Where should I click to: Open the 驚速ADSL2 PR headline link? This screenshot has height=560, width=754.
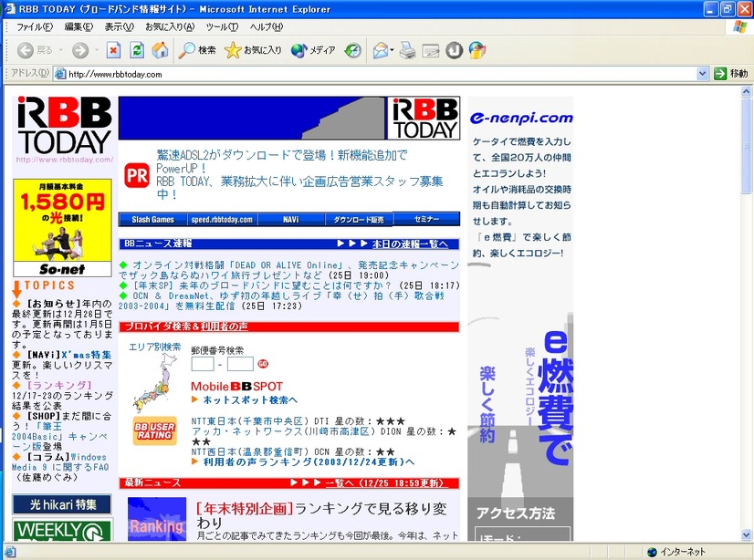pos(281,161)
